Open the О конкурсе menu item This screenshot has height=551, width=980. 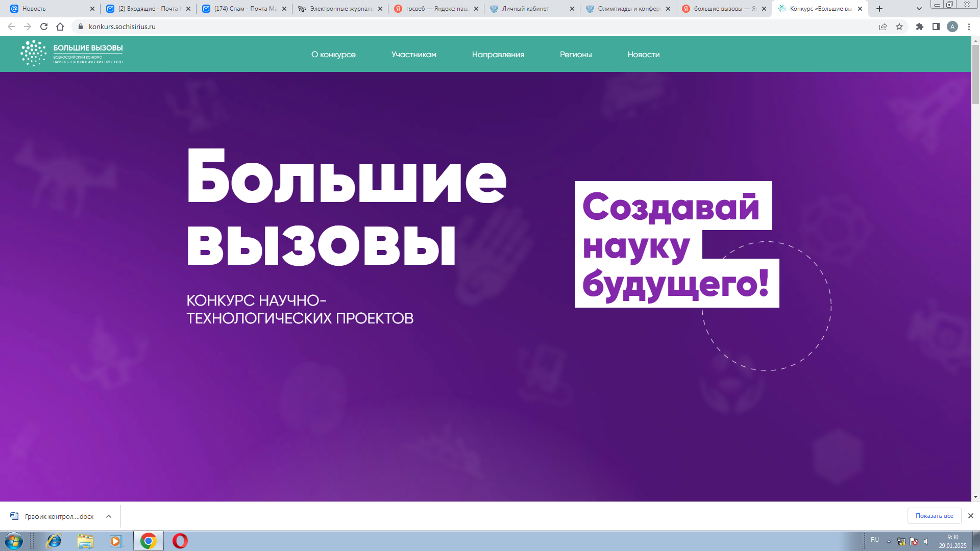point(333,55)
